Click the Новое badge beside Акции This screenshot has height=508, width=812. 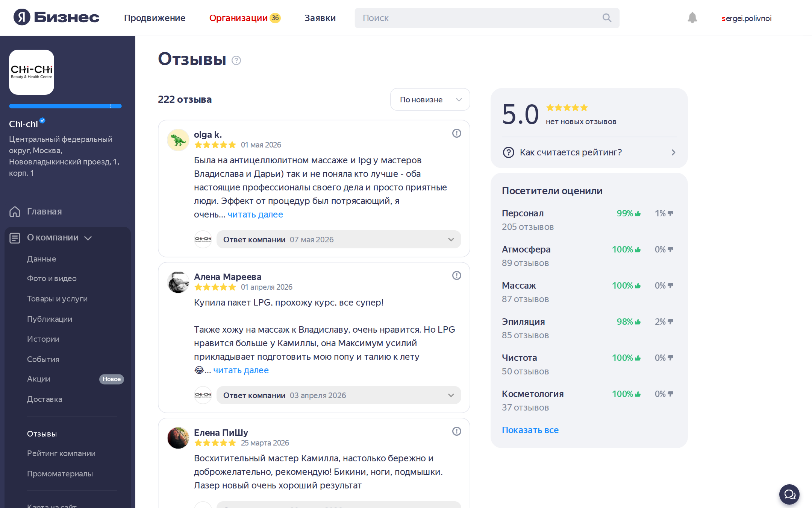pyautogui.click(x=112, y=379)
